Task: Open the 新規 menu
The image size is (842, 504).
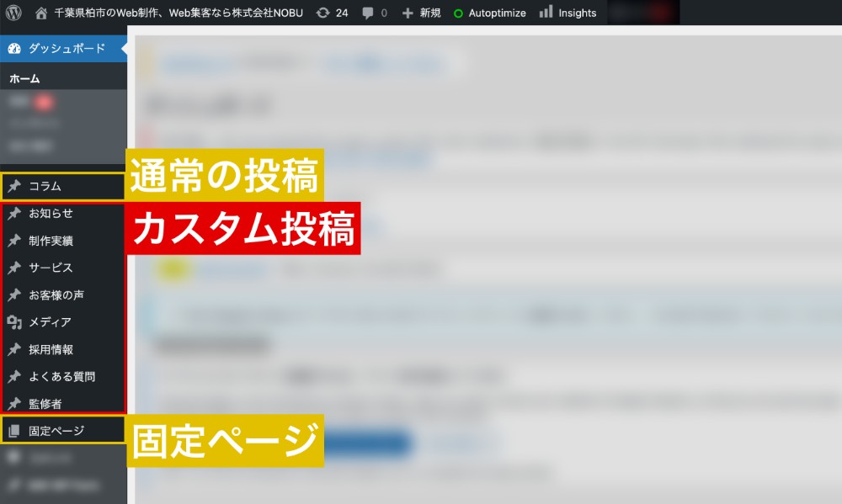Action: (x=430, y=13)
